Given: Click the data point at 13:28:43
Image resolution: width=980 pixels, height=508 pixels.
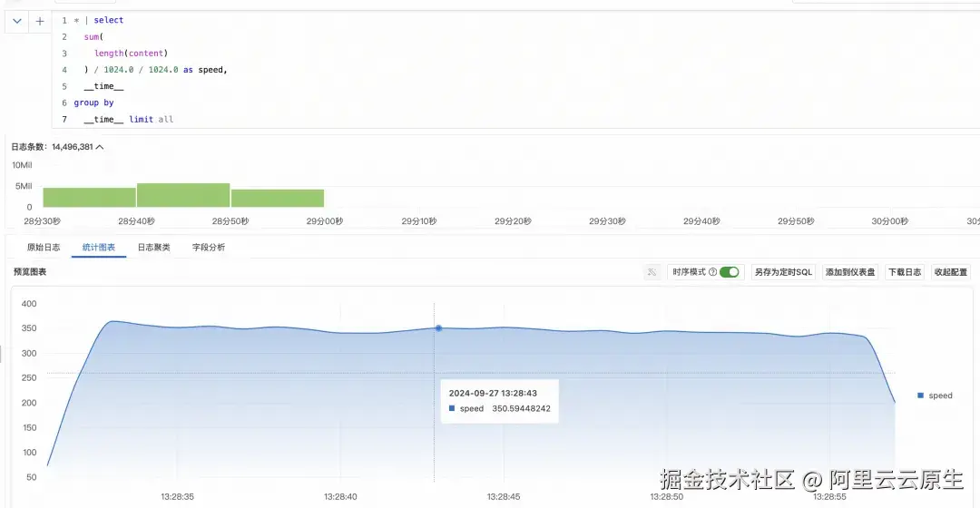Looking at the screenshot, I should [439, 328].
